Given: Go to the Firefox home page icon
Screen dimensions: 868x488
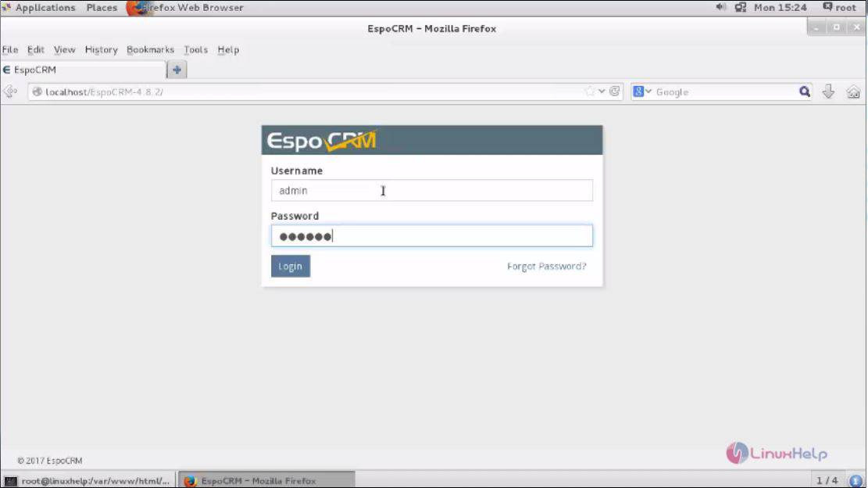Looking at the screenshot, I should [853, 92].
